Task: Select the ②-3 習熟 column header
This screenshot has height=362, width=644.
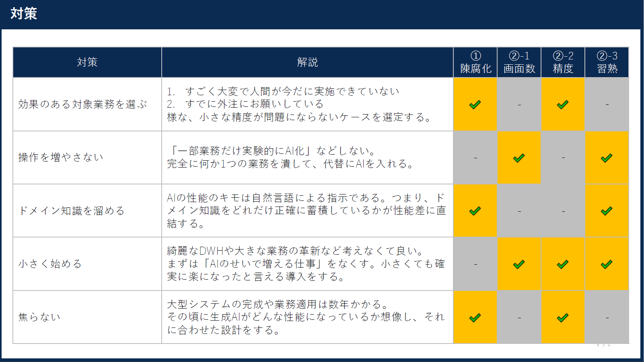Action: (x=607, y=62)
